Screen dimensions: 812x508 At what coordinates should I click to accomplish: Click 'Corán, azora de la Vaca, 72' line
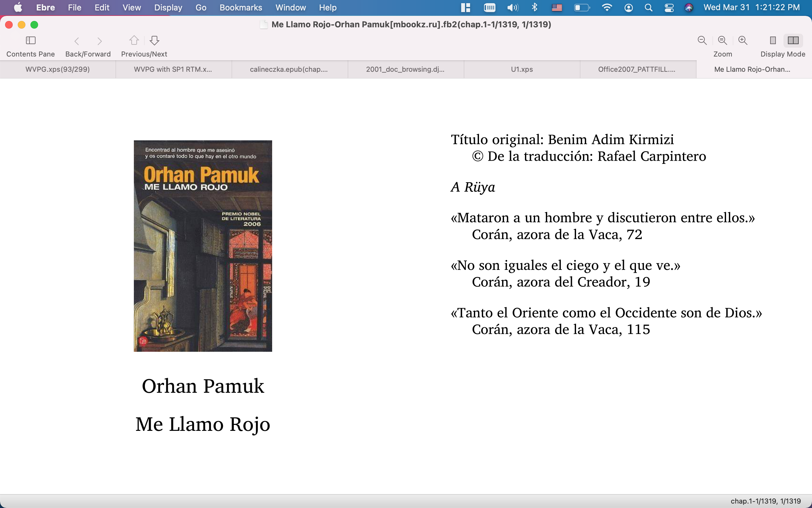(x=557, y=235)
